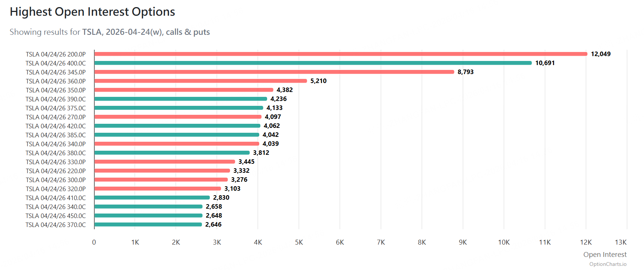Click the 12,049 value label
644x270 pixels.
click(600, 54)
